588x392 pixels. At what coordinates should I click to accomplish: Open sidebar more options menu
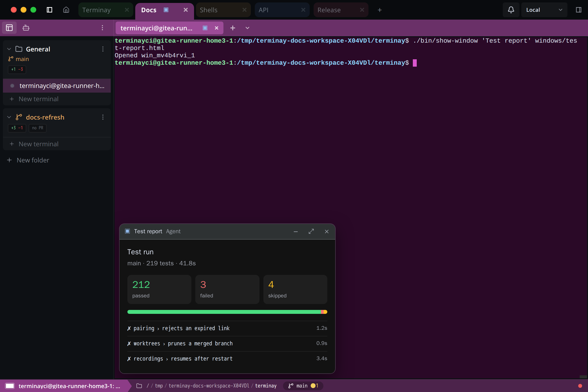click(x=102, y=28)
